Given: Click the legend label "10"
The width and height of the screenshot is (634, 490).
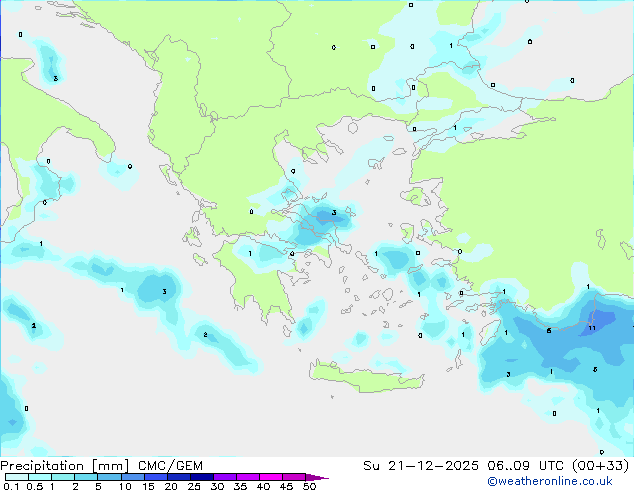Looking at the screenshot, I should (x=125, y=486).
